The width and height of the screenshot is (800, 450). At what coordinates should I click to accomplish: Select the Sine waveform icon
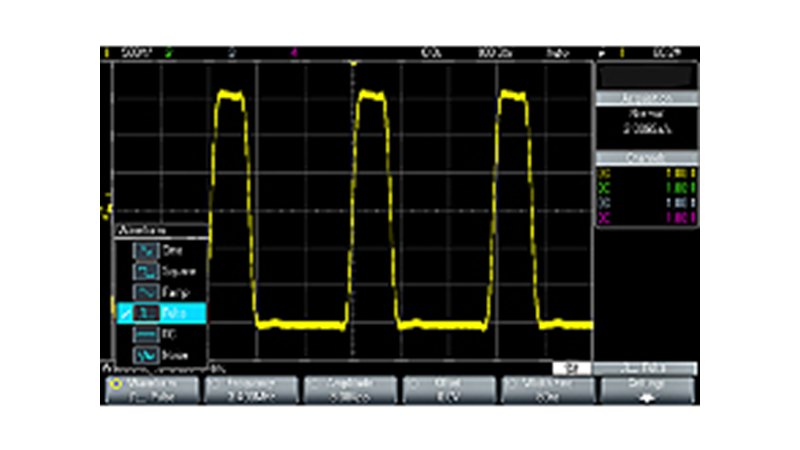pos(148,250)
